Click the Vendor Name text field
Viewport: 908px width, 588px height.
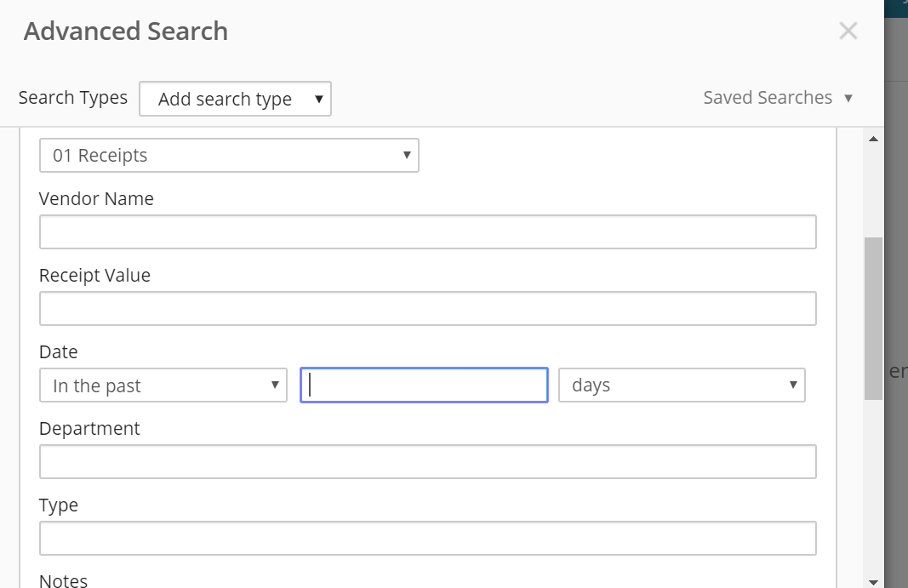tap(427, 232)
